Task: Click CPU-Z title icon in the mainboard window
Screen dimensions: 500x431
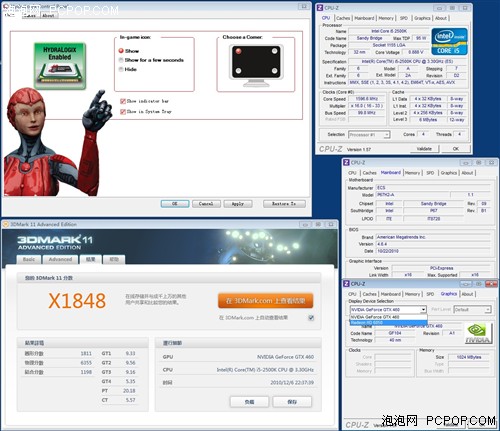Action: coord(347,162)
